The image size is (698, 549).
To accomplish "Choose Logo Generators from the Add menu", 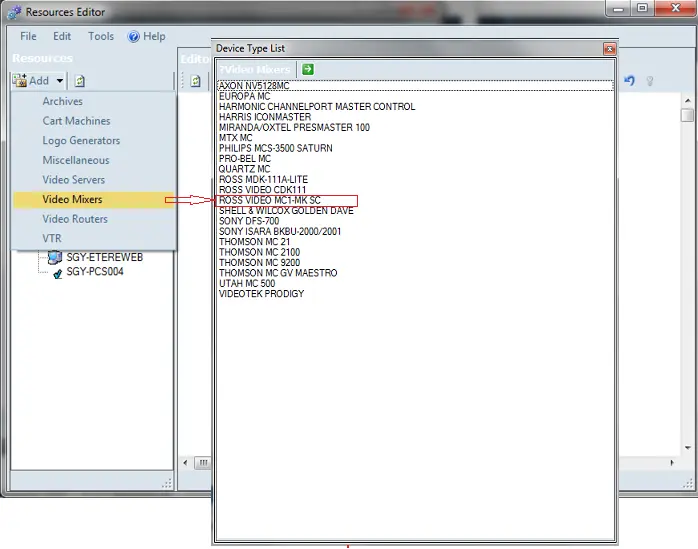I will click(x=81, y=141).
